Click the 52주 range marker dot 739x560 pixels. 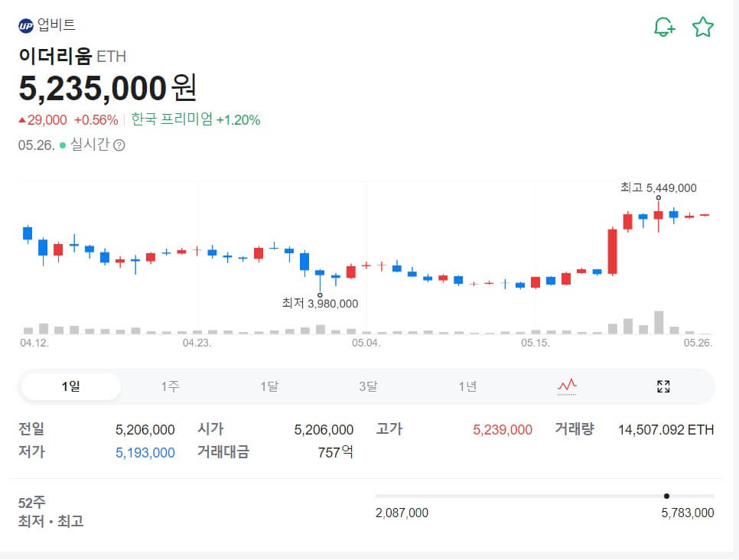668,497
